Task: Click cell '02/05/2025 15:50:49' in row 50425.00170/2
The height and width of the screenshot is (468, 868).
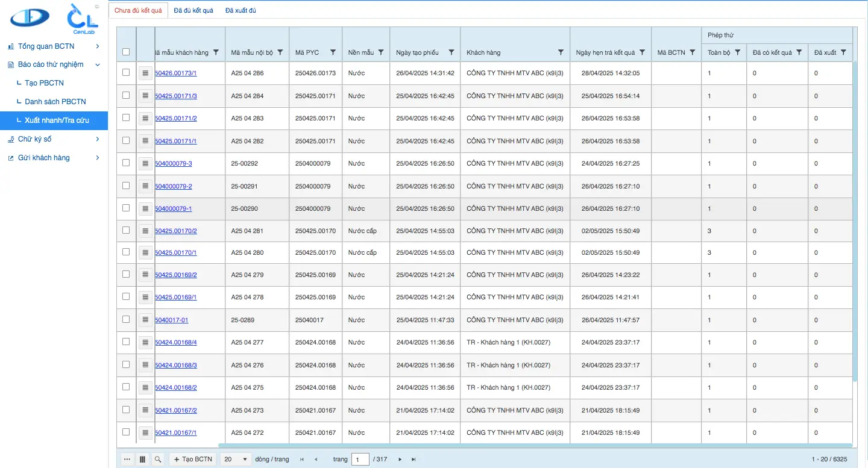Action: pyautogui.click(x=611, y=231)
